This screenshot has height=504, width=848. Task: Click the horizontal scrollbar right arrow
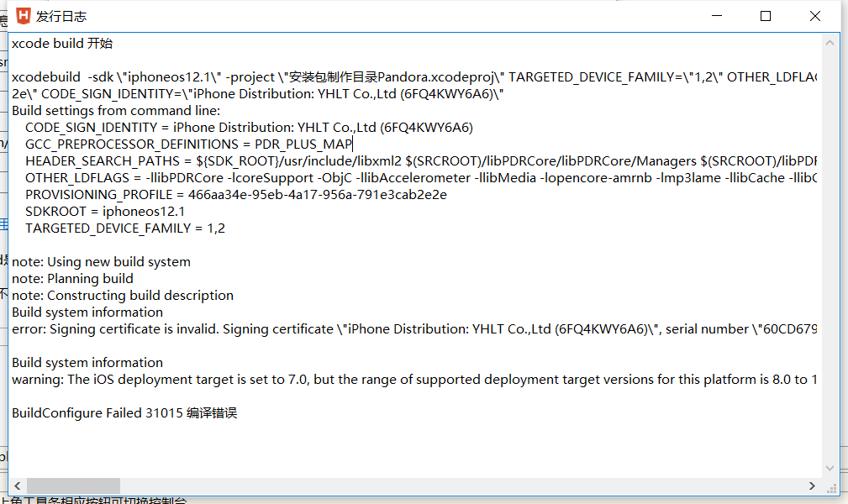812,486
